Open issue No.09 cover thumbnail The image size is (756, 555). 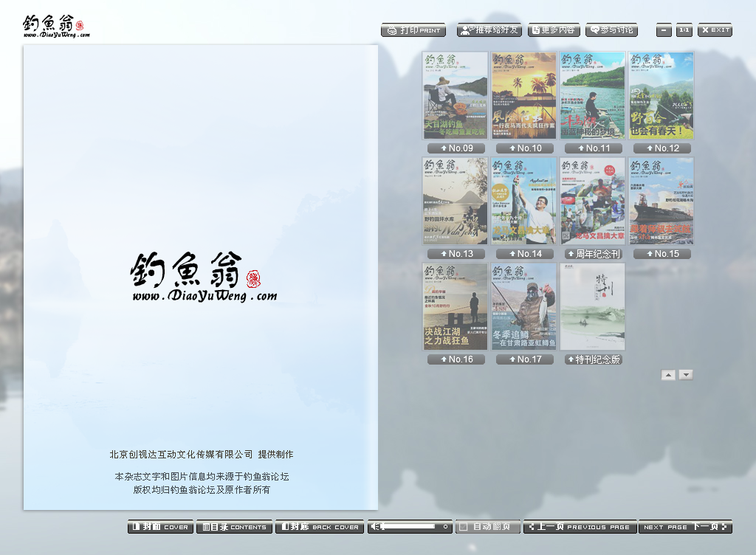pos(455,95)
